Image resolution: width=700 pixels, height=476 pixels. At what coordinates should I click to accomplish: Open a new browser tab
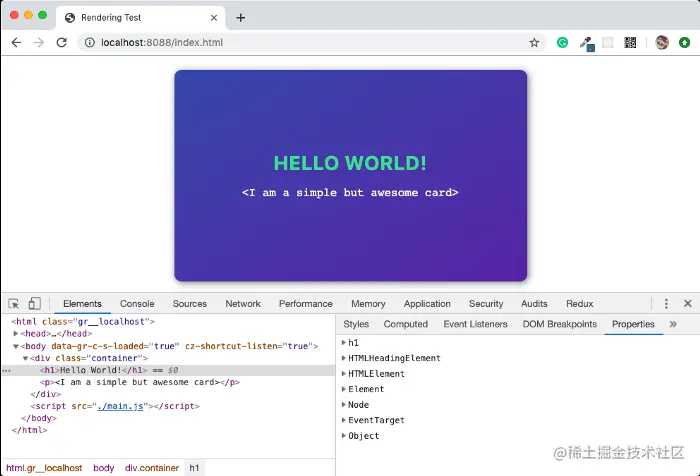241,17
